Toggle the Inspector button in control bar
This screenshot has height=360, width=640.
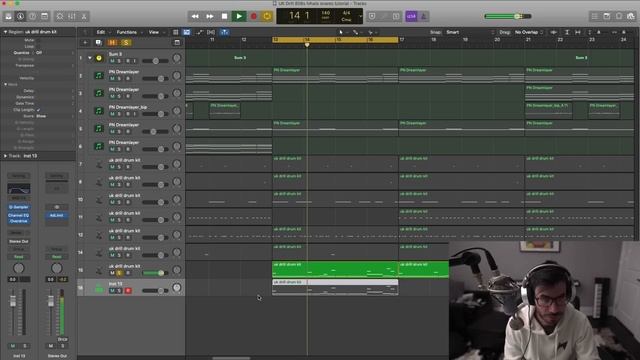[x=20, y=16]
